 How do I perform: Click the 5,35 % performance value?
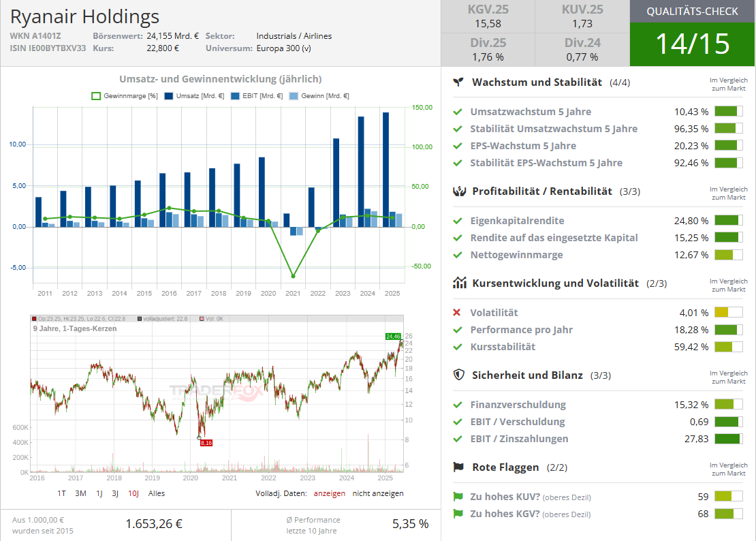pyautogui.click(x=410, y=524)
